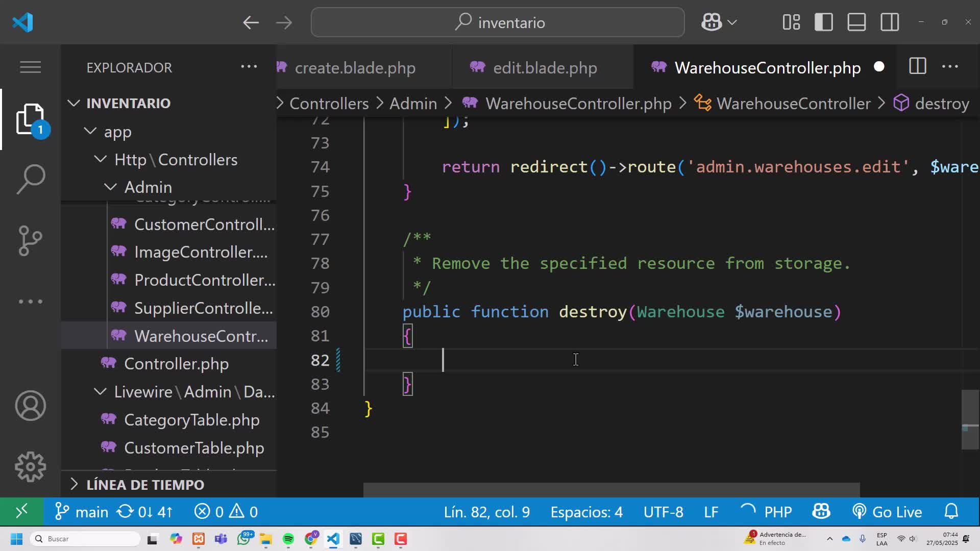Change indentation Espacios: 4
The height and width of the screenshot is (551, 980).
[586, 512]
